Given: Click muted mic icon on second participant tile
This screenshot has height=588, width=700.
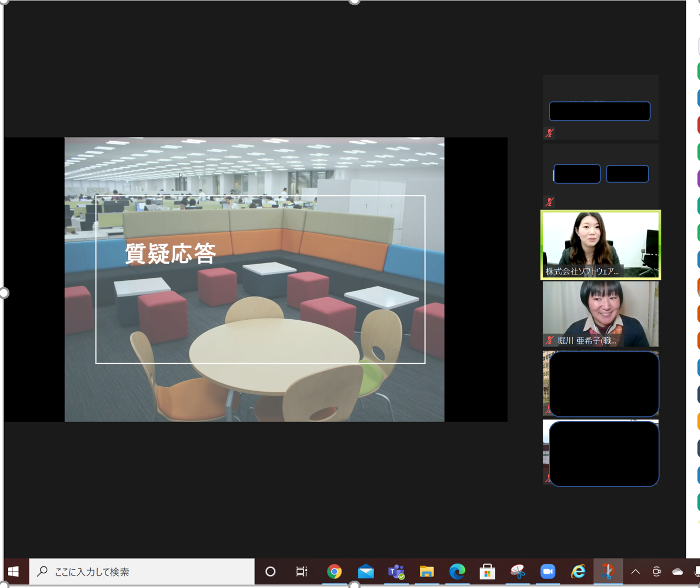Looking at the screenshot, I should pyautogui.click(x=549, y=202).
